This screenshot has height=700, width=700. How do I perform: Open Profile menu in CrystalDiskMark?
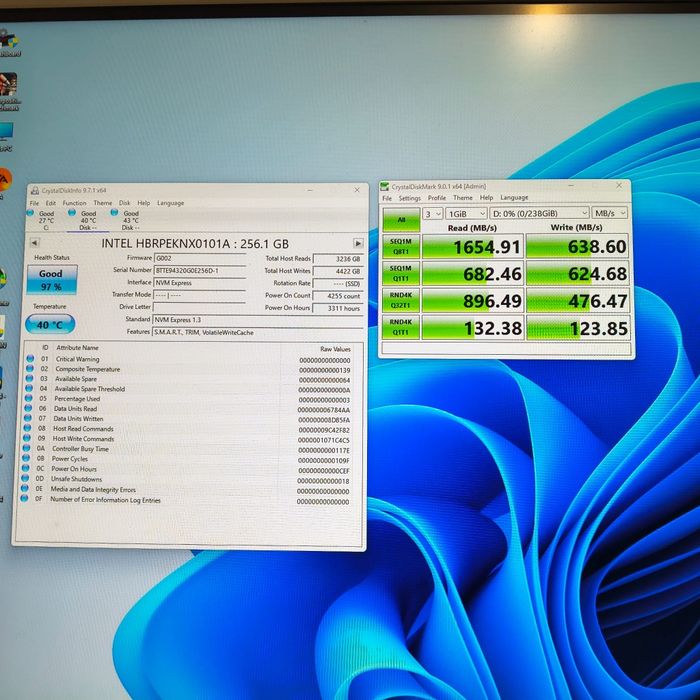point(437,197)
